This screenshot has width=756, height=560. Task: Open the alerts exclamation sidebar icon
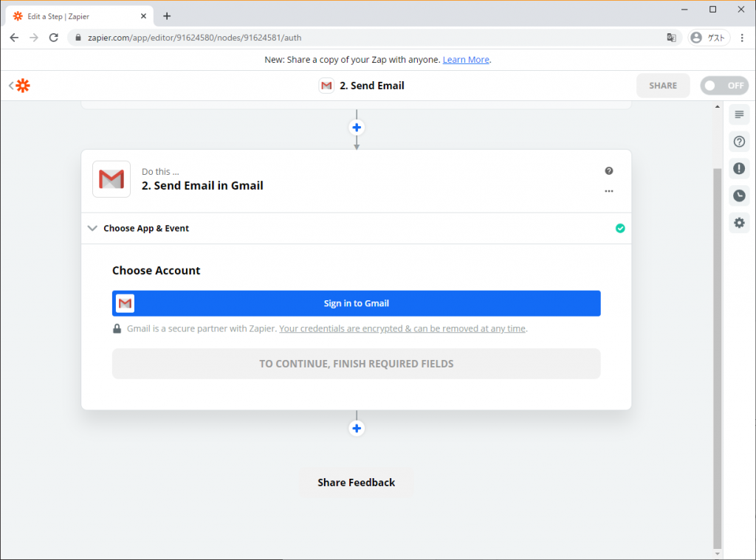[739, 169]
